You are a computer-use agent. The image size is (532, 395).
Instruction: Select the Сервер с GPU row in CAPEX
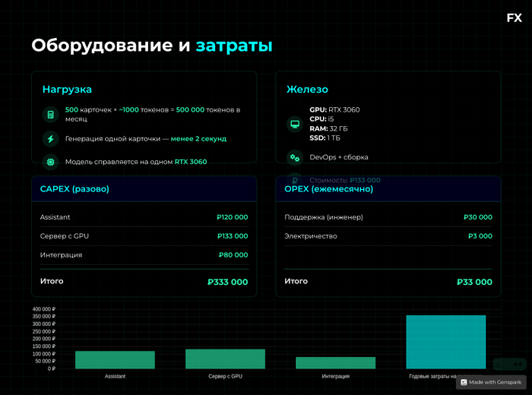(144, 236)
